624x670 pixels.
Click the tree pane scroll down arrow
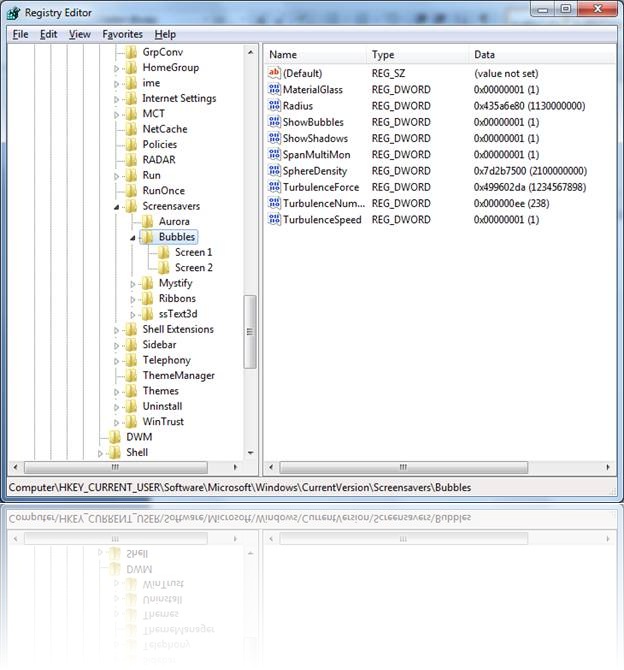point(250,452)
